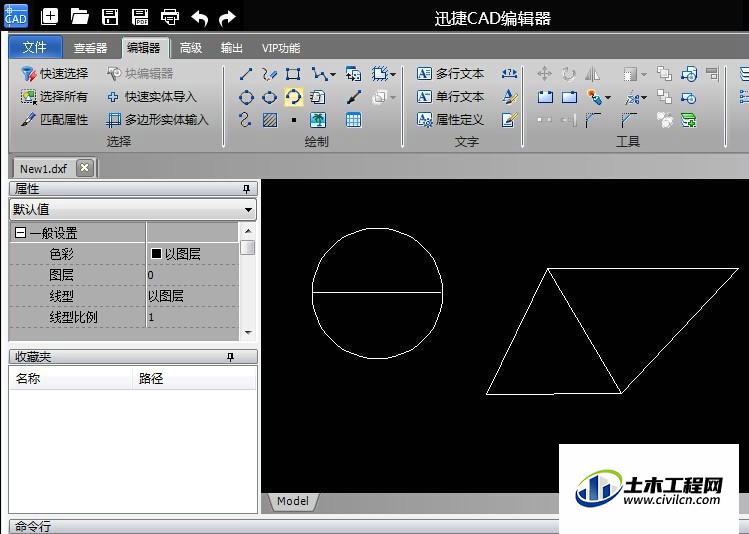The image size is (749, 534).
Task: Switch to the 查看器 tab
Action: [x=90, y=48]
